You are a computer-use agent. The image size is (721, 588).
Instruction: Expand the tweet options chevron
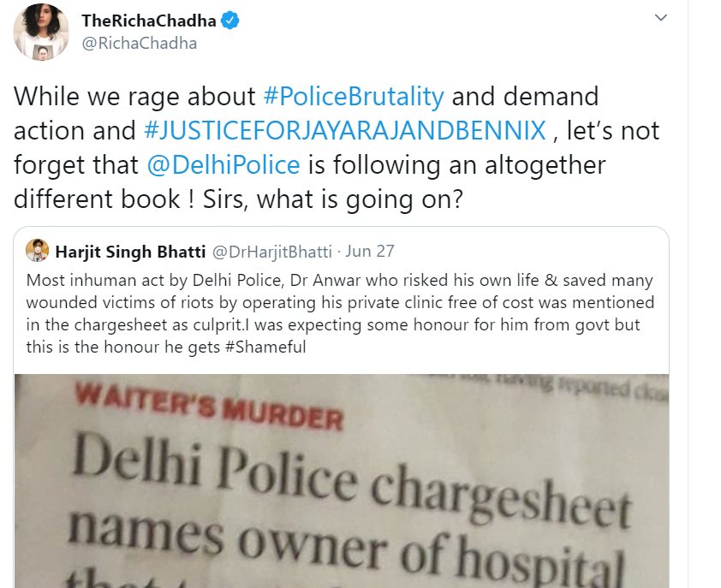[661, 17]
